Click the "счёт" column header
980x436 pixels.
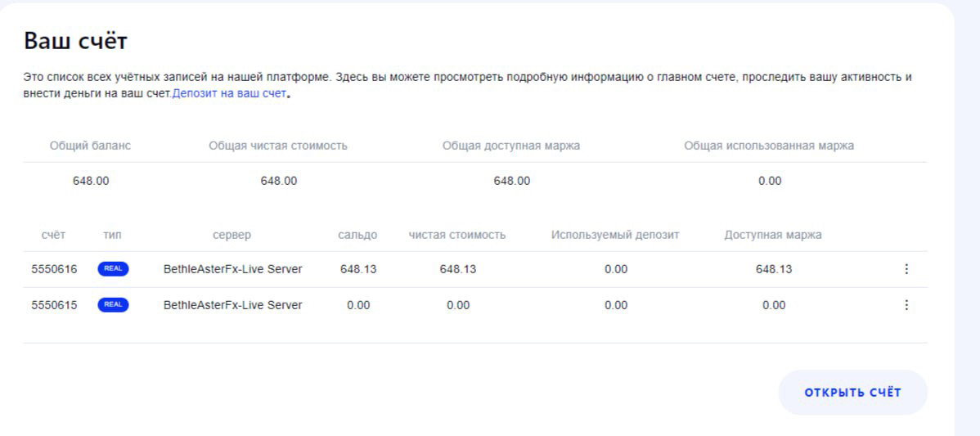click(53, 235)
